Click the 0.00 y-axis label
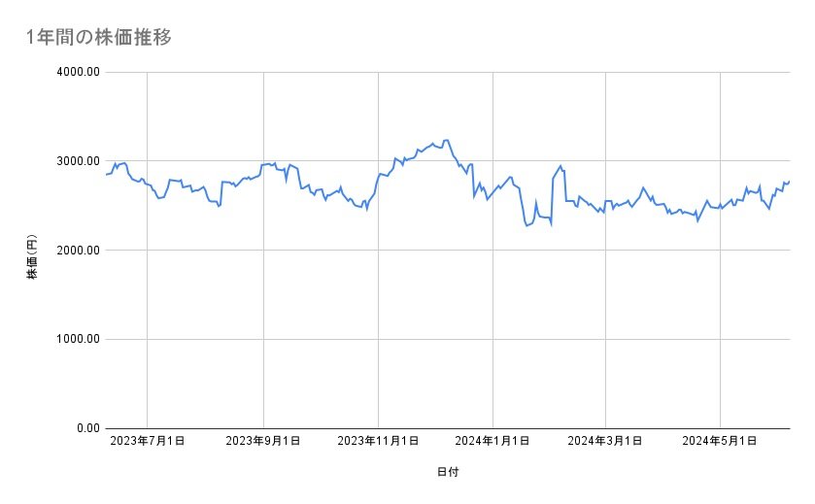 click(x=85, y=428)
